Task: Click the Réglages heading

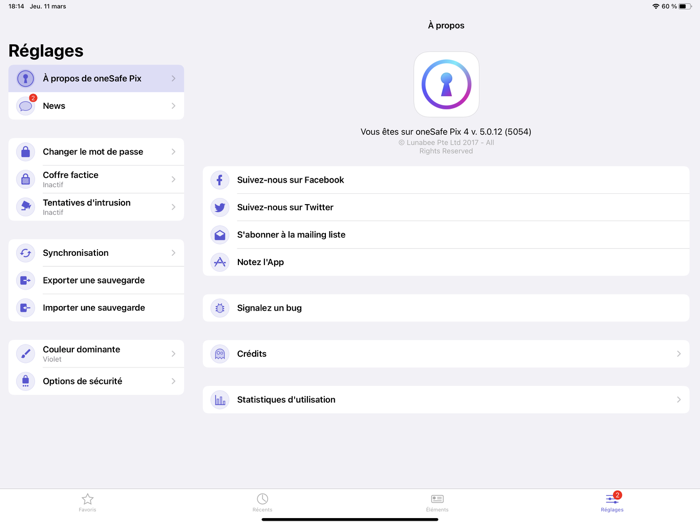Action: pos(46,51)
